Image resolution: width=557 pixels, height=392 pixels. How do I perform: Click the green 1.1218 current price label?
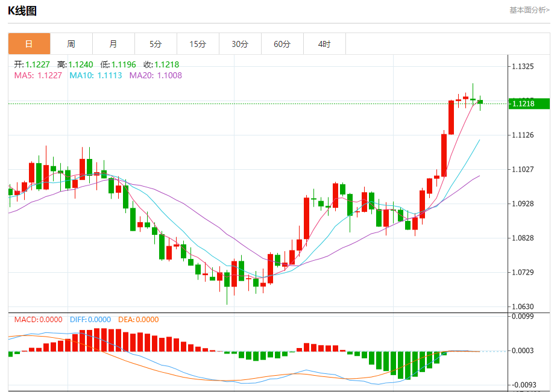coord(529,104)
